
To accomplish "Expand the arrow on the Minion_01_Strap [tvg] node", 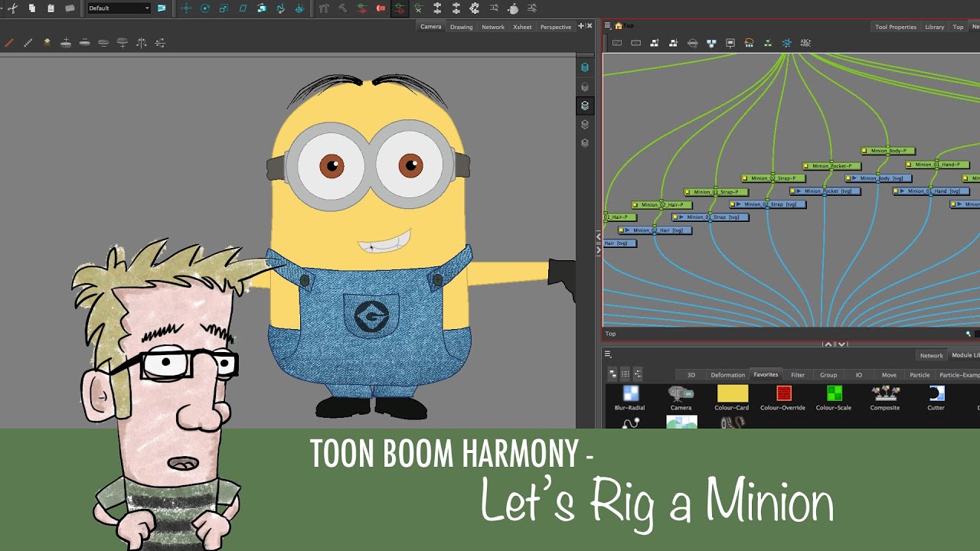I will 681,217.
